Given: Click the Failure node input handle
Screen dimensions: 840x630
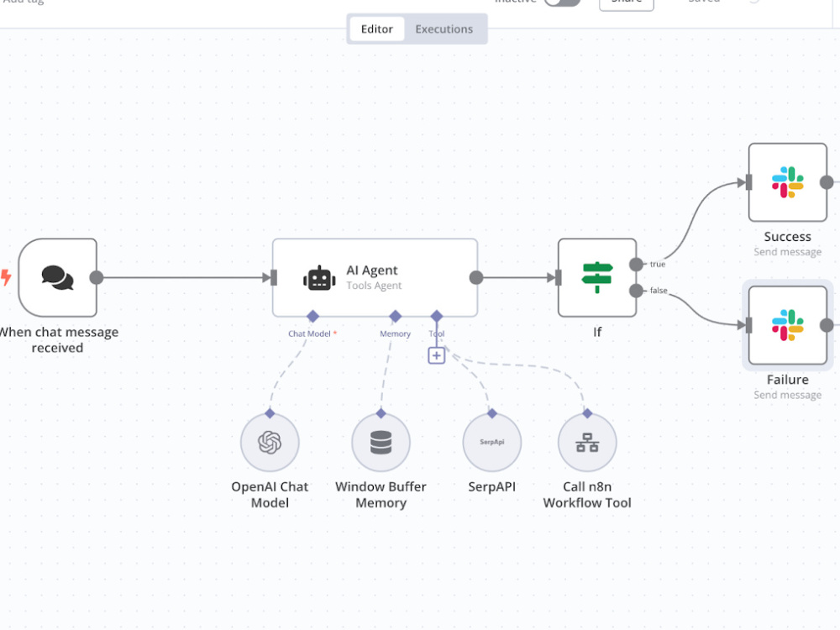Looking at the screenshot, I should pos(749,325).
